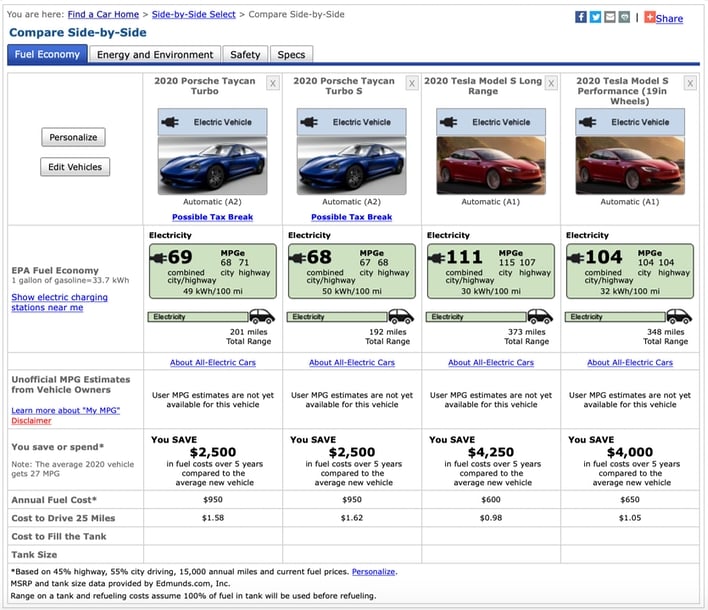Click 49 kWh/100 mi text
This screenshot has width=708, height=610.
[x=213, y=291]
